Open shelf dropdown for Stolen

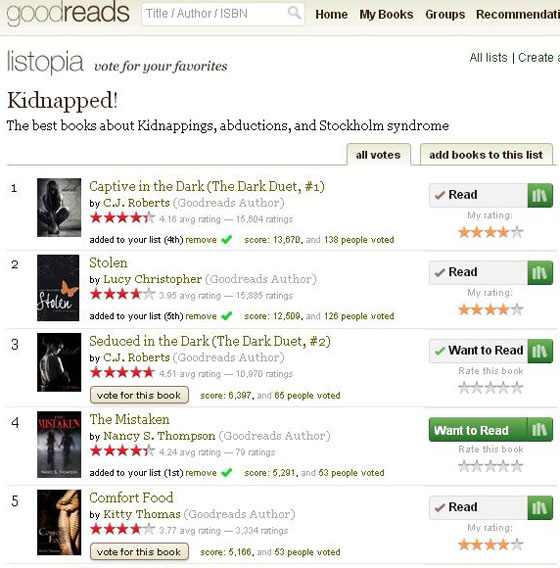(x=540, y=272)
